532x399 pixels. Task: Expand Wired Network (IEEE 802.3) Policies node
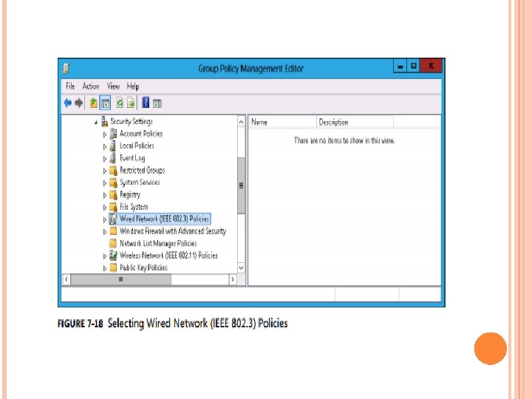point(105,220)
